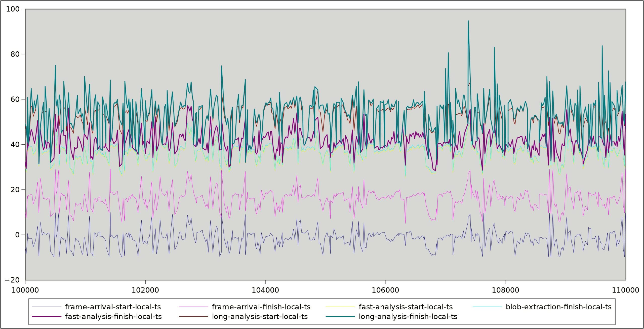Viewport: 644px width, 329px height.
Task: Click the −20 label on the y-axis
Action: pos(12,280)
